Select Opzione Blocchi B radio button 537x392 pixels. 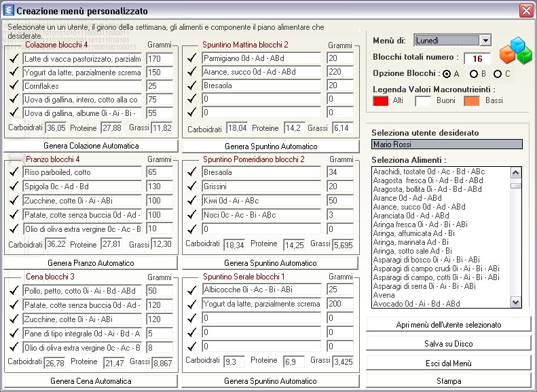coord(474,74)
